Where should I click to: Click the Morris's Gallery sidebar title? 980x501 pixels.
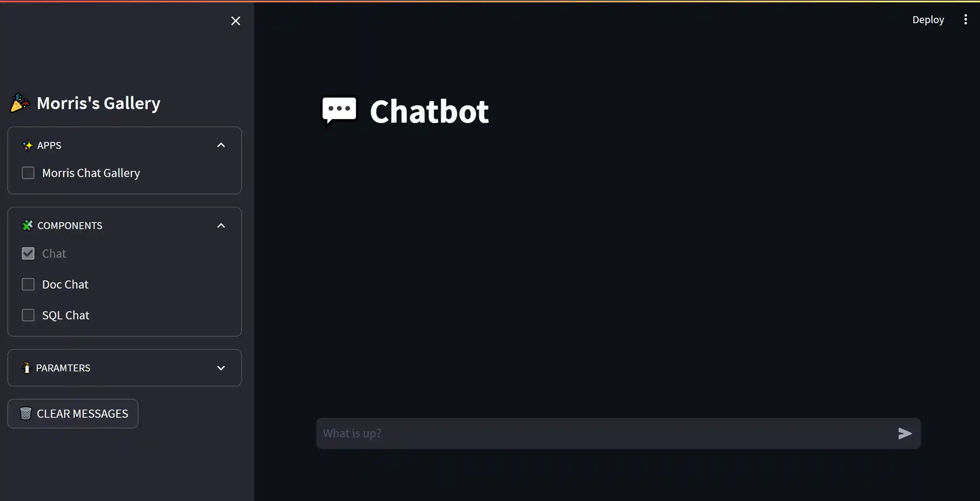click(98, 103)
